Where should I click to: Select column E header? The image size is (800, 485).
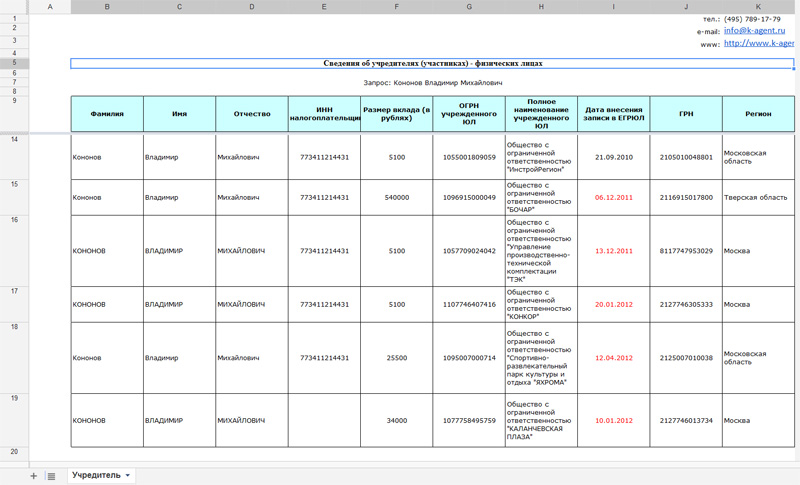point(324,7)
